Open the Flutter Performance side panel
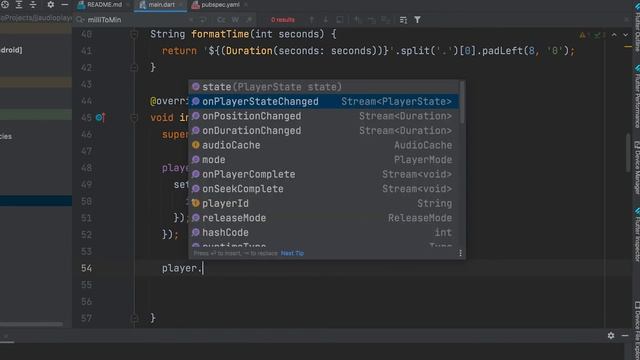This screenshot has width=640, height=360. [637, 96]
